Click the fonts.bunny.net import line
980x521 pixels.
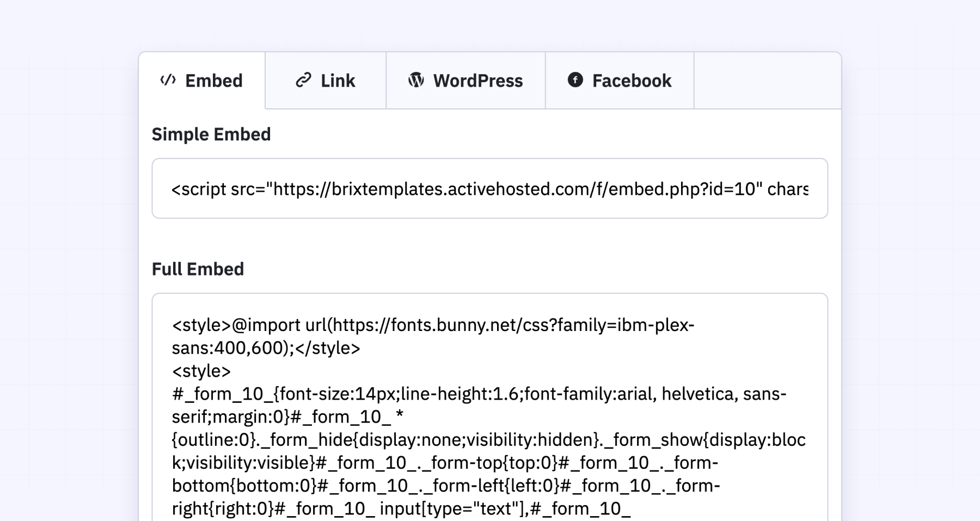[433, 325]
